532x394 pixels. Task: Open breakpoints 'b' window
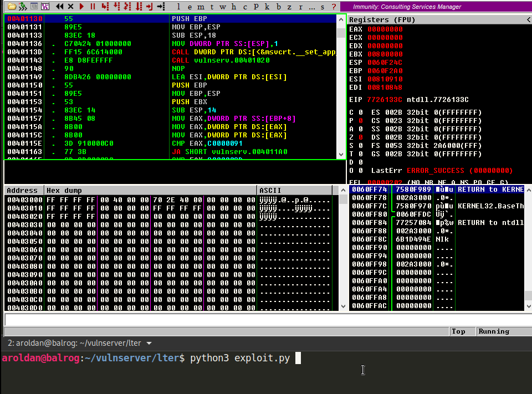(279, 7)
